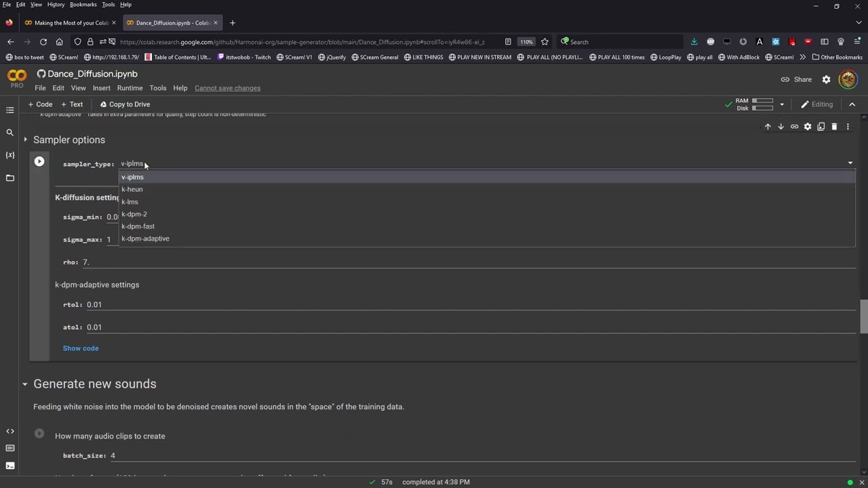This screenshot has width=868, height=488.
Task: Select k-dpm-2 sampler option
Action: (487, 214)
